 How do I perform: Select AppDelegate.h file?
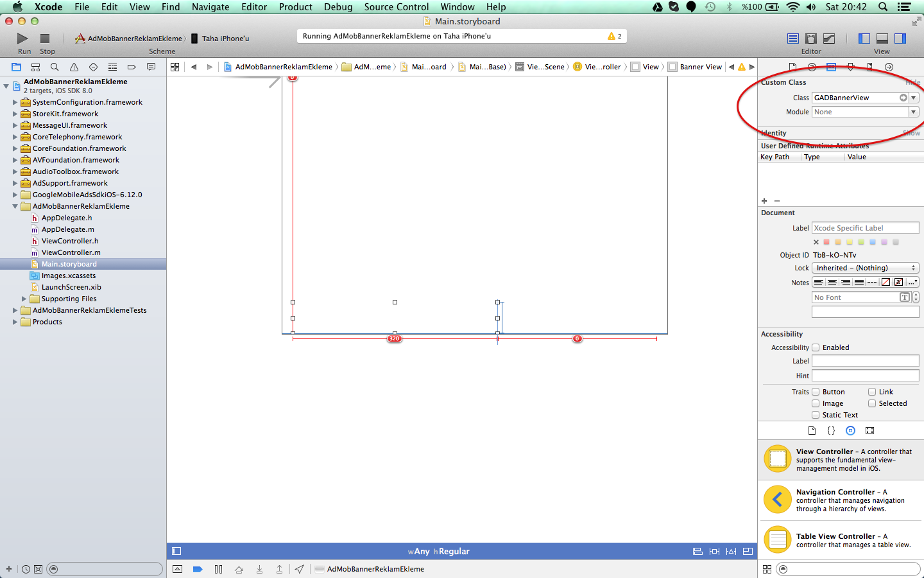coord(66,218)
